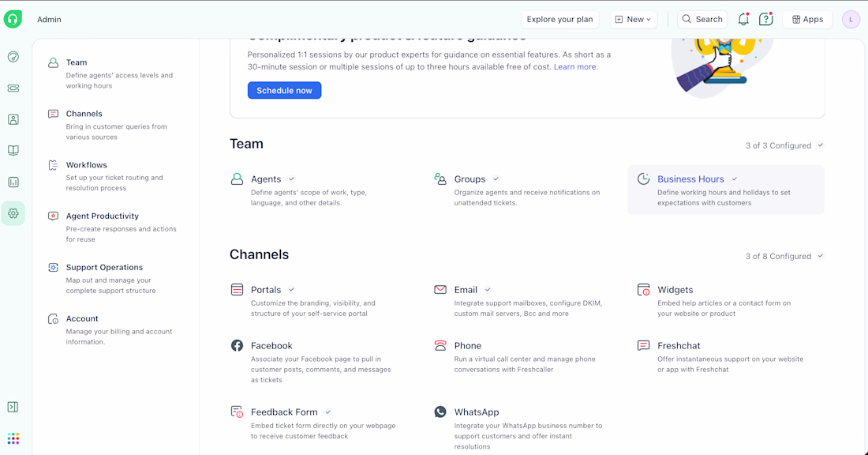Open the help question mark icon

(x=765, y=19)
